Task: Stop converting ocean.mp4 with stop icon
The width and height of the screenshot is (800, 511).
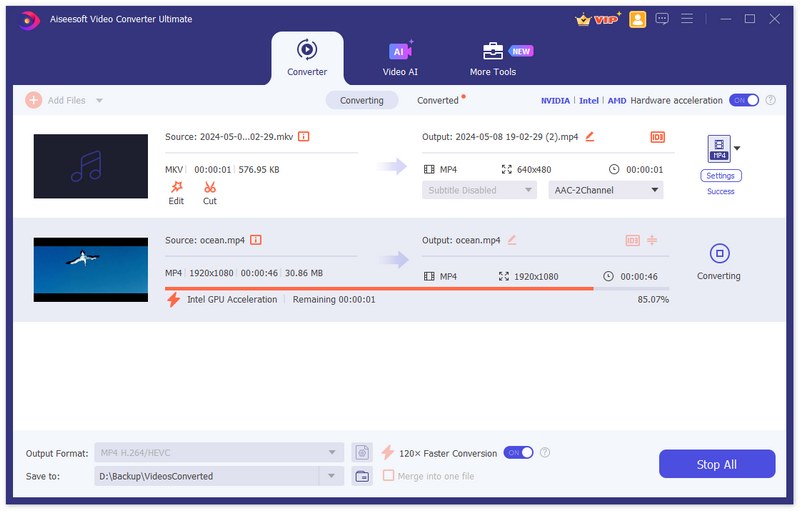Action: coord(718,253)
